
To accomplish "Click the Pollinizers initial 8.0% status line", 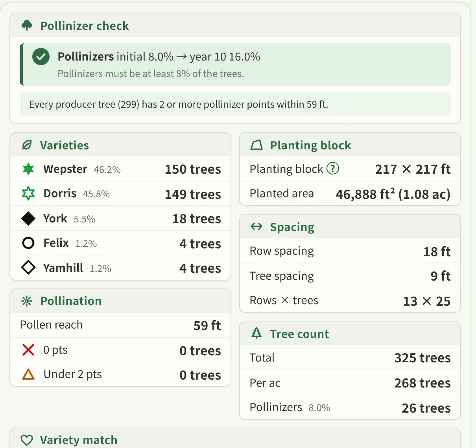I will point(159,57).
